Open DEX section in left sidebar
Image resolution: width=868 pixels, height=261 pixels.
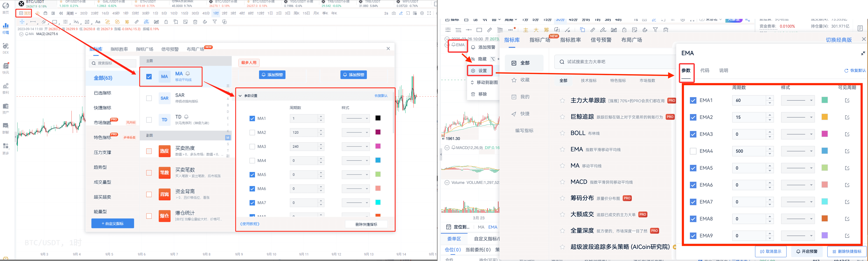(x=6, y=48)
